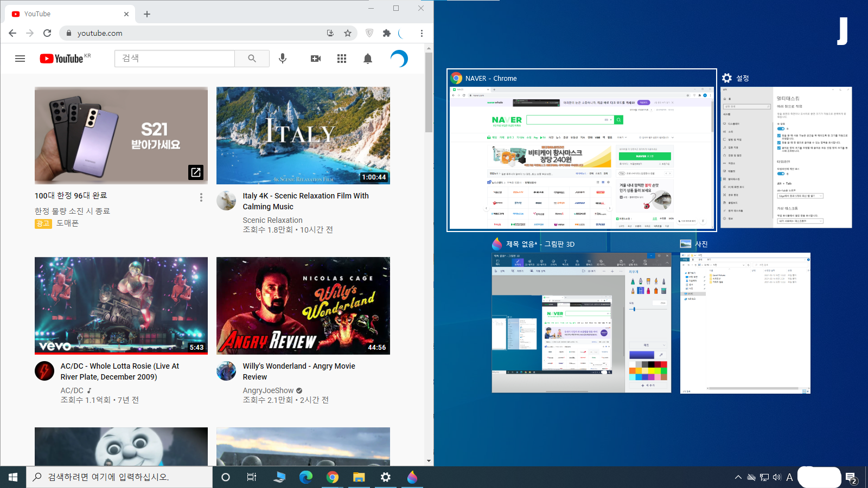Screen dimensions: 868x488
Task: Start voice search with the microphone icon
Action: (x=283, y=59)
